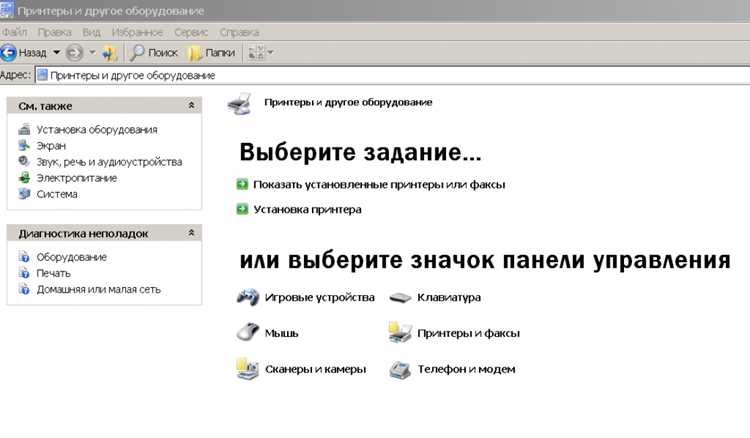Viewport: 750px width, 438px height.
Task: Click Показать установленные принтеры или факсы
Action: coord(379,184)
